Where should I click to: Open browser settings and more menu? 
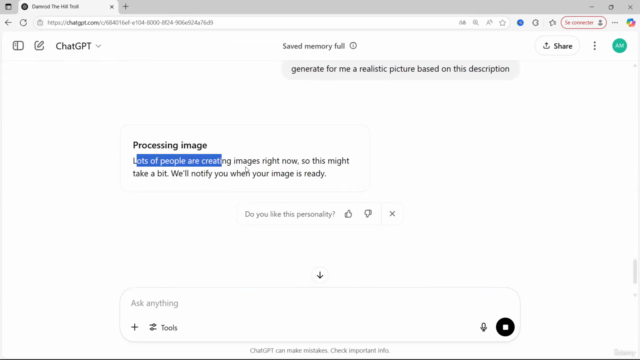(615, 22)
